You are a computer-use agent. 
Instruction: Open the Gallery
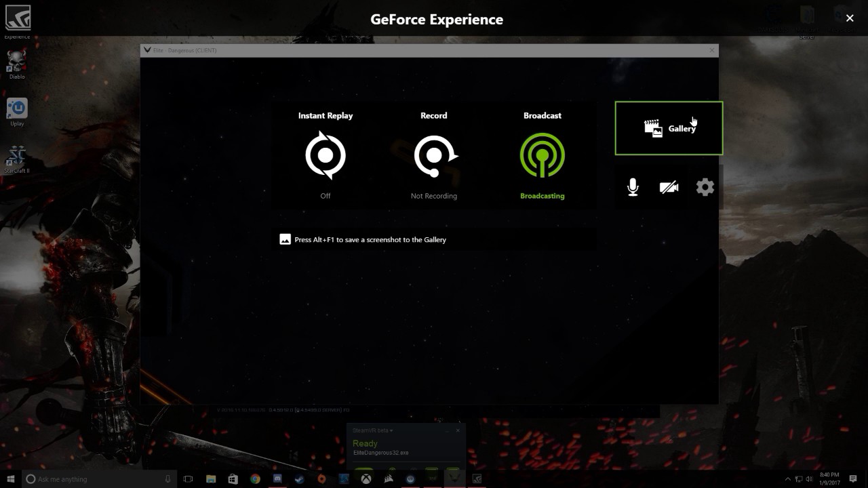coord(669,128)
